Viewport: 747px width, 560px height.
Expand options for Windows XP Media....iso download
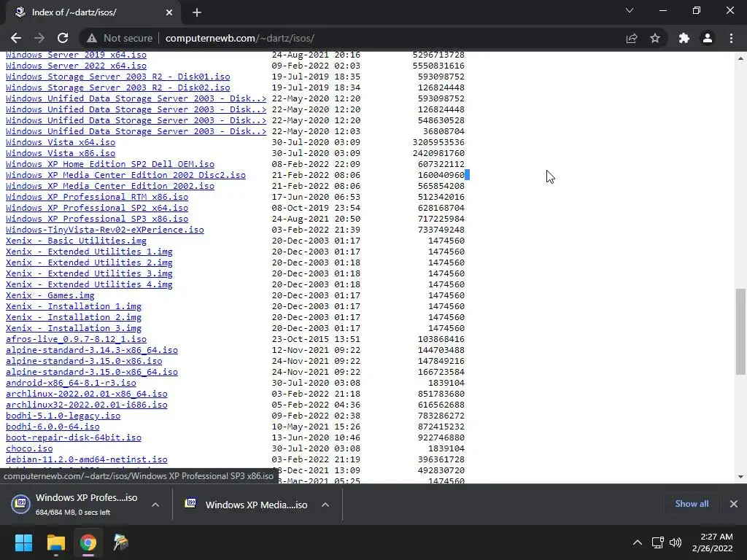click(325, 505)
